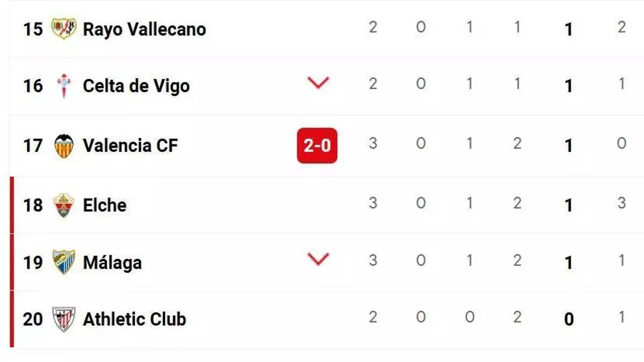
Task: Click the Celta de Vigo club crest
Action: click(x=64, y=86)
